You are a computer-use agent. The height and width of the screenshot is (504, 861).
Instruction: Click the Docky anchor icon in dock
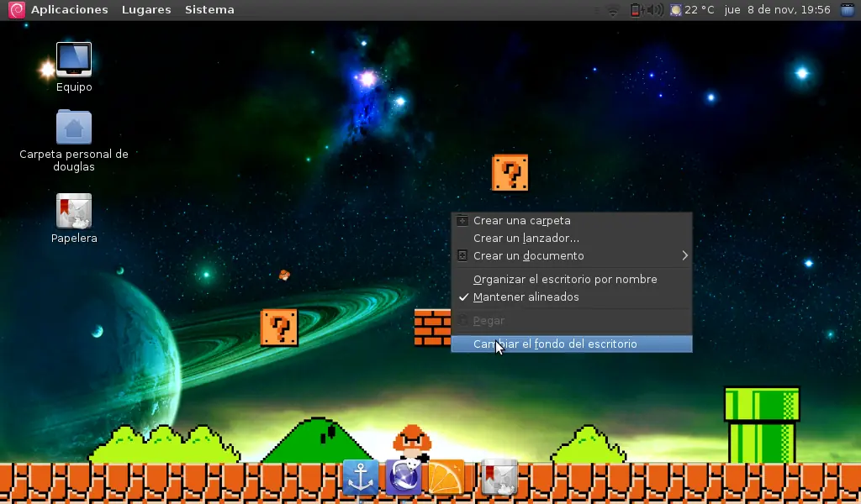[x=360, y=478]
